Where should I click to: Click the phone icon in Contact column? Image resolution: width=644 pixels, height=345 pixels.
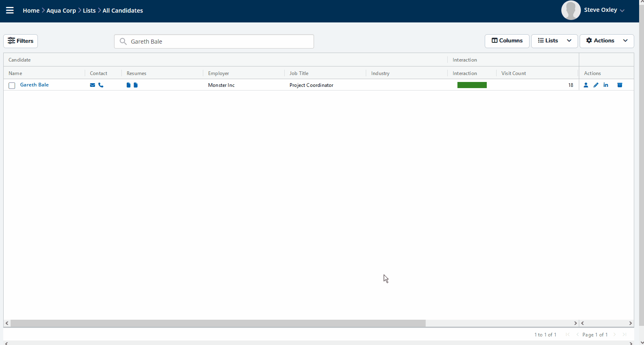[101, 85]
